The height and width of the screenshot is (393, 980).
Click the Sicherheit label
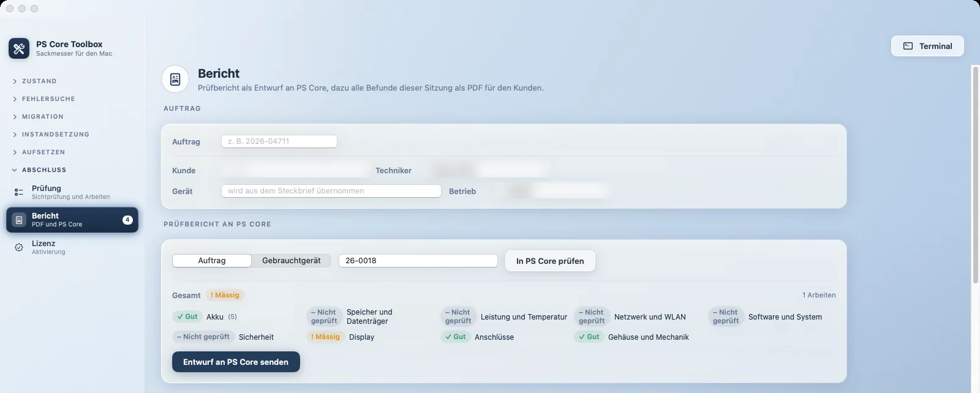click(x=256, y=337)
